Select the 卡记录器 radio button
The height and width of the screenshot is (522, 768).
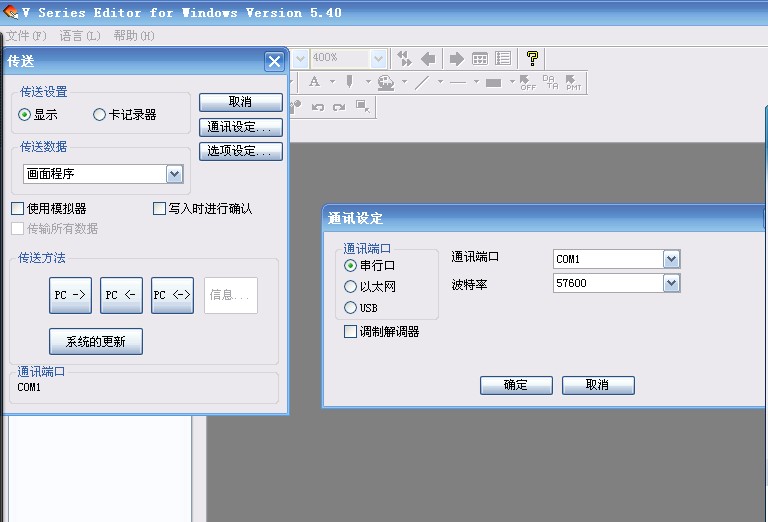(99, 115)
